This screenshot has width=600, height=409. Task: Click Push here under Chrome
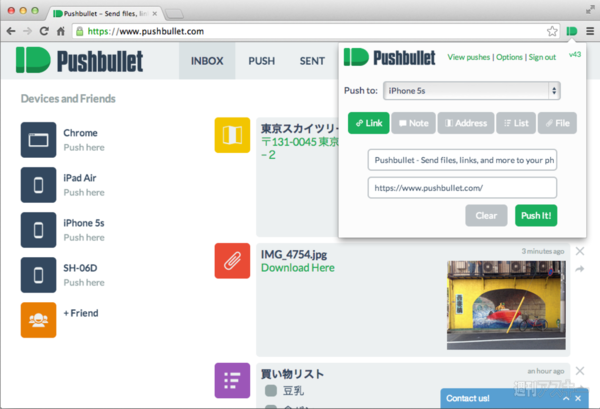pos(84,147)
